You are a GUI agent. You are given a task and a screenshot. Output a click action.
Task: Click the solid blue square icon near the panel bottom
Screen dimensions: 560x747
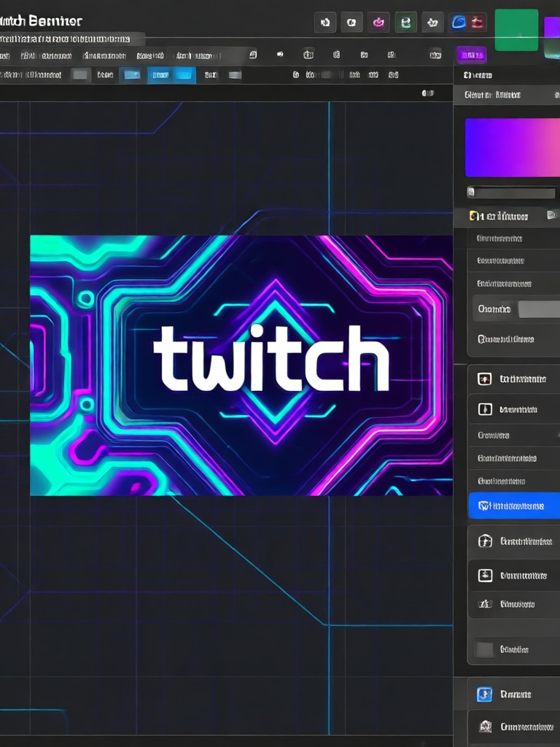(485, 694)
